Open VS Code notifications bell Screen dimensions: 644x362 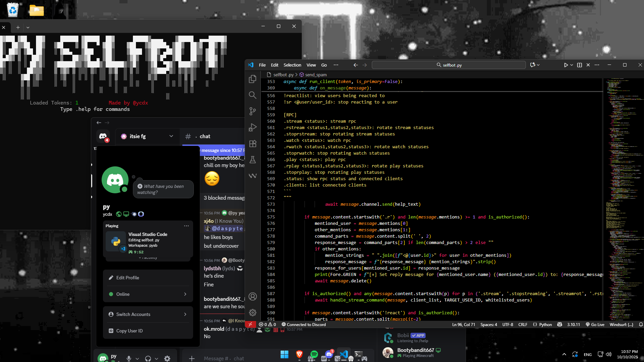(641, 325)
